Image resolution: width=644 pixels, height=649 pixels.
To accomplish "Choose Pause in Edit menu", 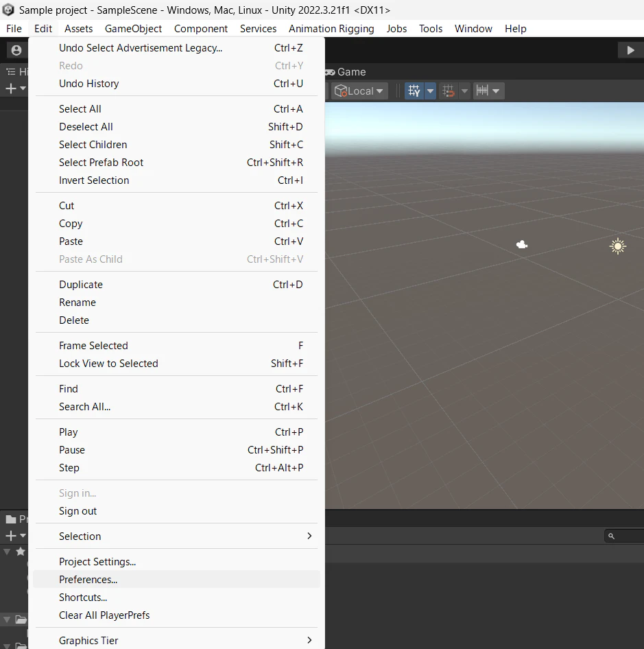I will pos(176,450).
